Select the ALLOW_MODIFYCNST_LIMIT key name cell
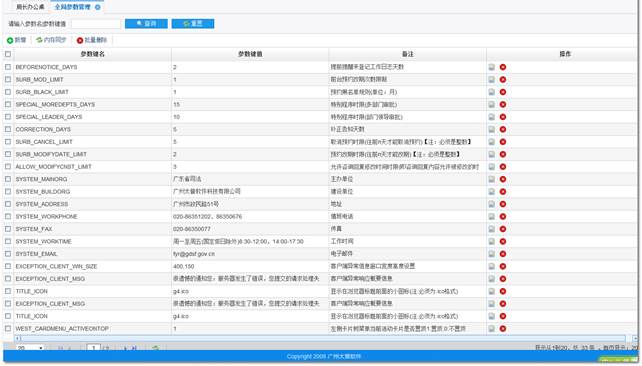 [x=93, y=167]
